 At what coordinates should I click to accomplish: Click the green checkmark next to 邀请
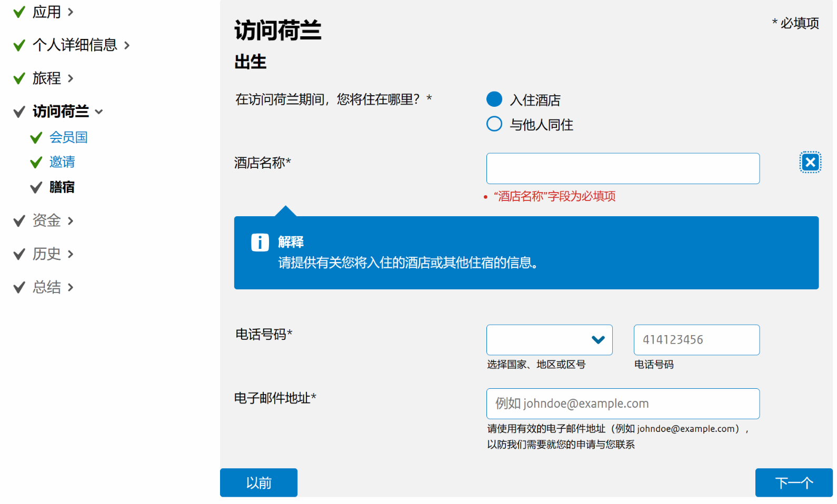coord(36,163)
